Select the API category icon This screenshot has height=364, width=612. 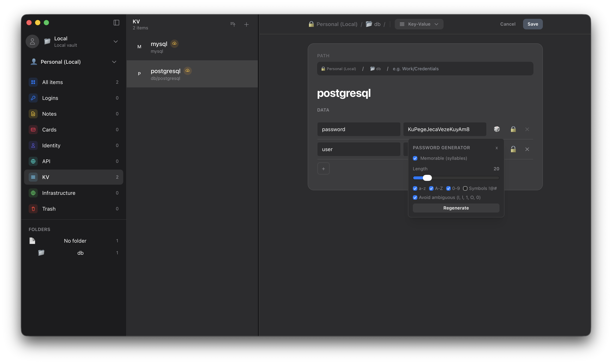(33, 161)
